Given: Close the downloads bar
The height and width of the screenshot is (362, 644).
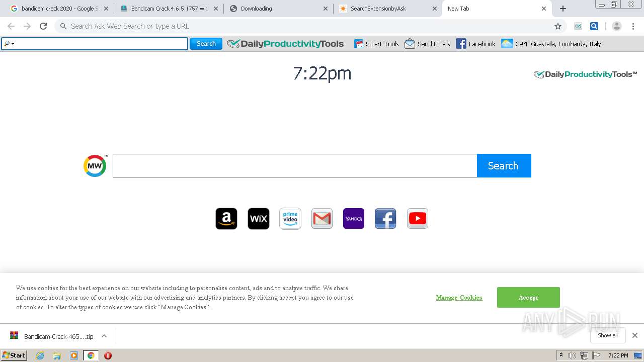Looking at the screenshot, I should point(635,335).
